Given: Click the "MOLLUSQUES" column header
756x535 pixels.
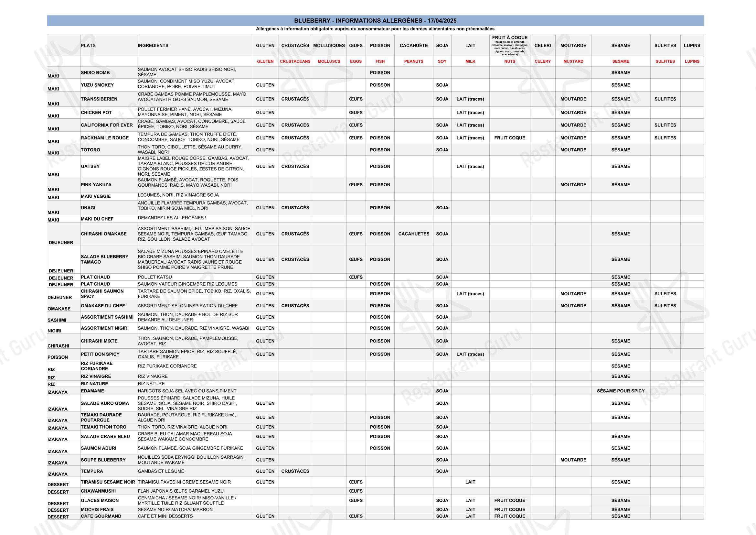Looking at the screenshot, I should point(329,46).
